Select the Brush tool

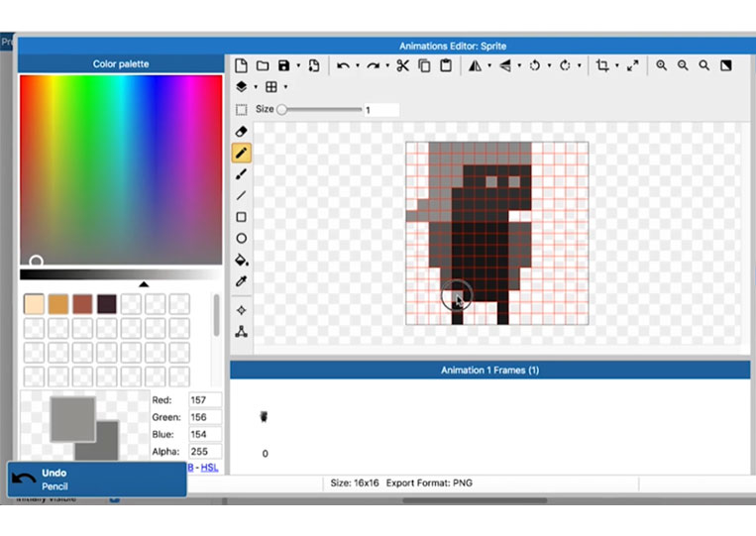click(242, 174)
